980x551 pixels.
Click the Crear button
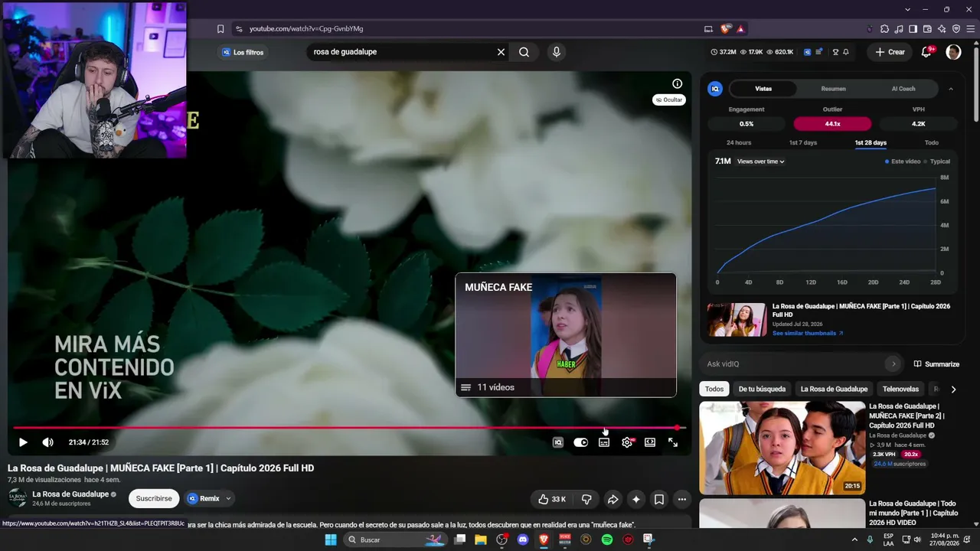coord(890,52)
